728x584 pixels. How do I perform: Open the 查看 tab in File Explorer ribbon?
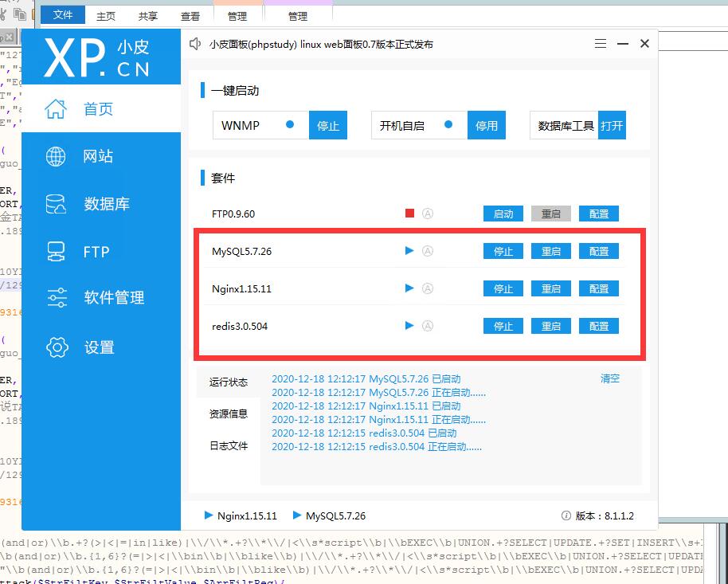(x=190, y=16)
